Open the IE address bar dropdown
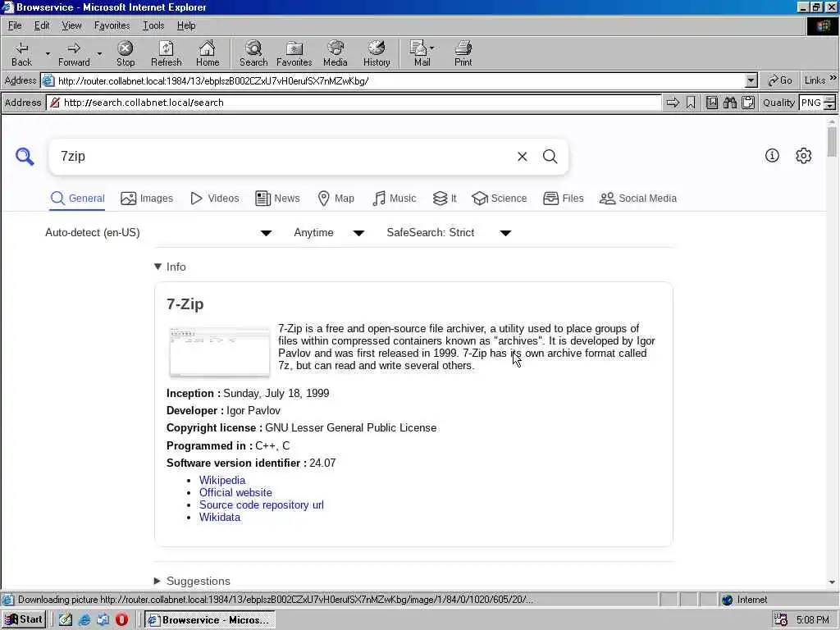This screenshot has width=840, height=630. click(751, 81)
